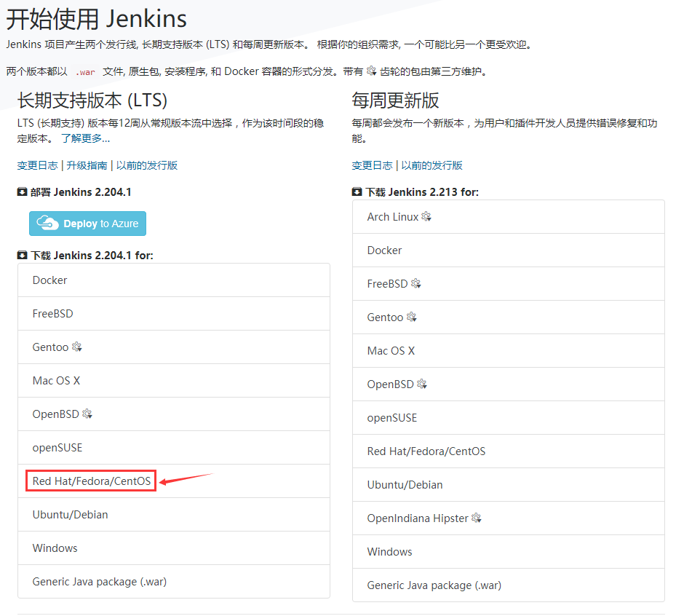The image size is (676, 616).
Task: Select Docker in the weekly download list
Action: pos(509,250)
